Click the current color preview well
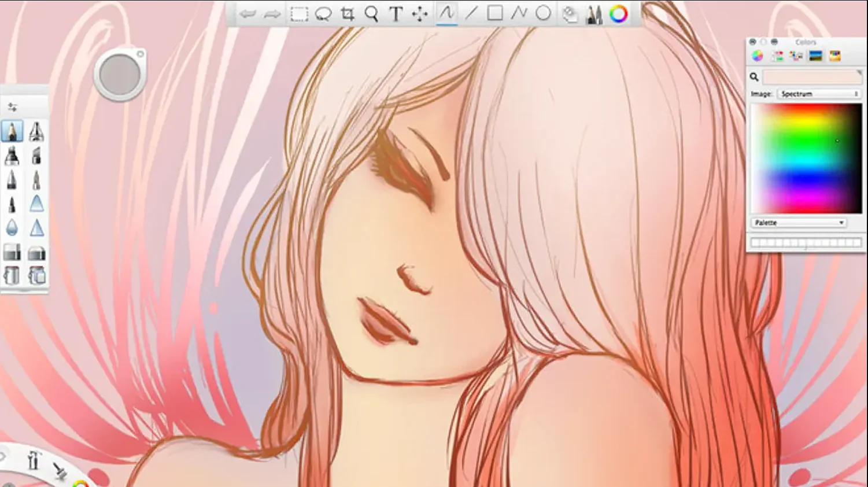Viewport: 868px width, 487px height. (812, 77)
